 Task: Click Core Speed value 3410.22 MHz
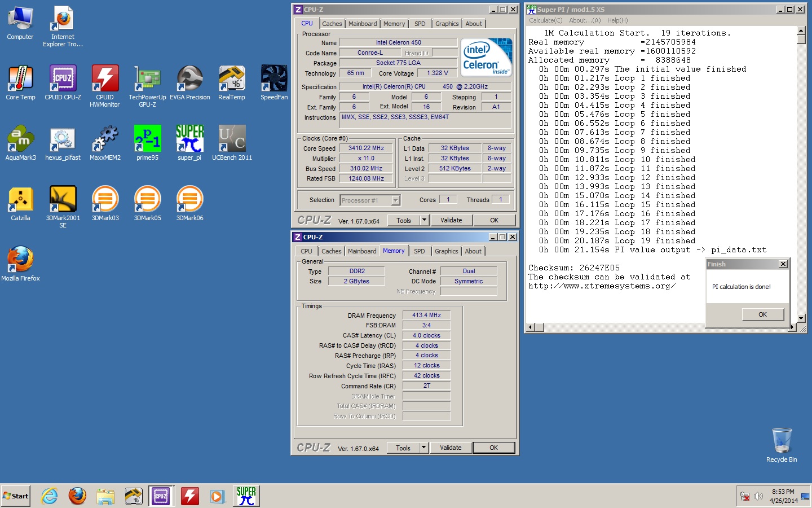point(366,148)
